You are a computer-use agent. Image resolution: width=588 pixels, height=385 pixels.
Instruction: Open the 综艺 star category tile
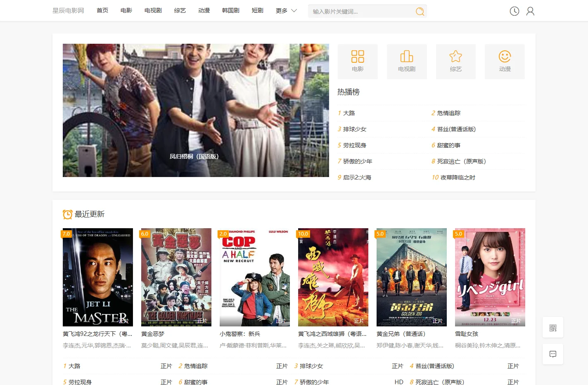[456, 61]
